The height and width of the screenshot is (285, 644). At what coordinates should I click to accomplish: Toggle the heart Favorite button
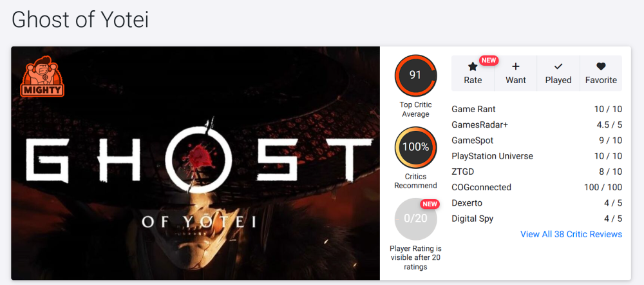pyautogui.click(x=601, y=74)
